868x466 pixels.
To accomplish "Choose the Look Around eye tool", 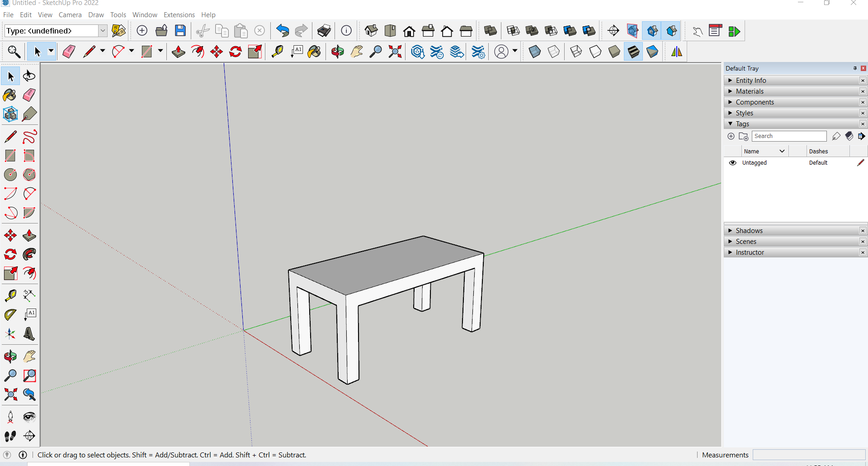I will [29, 417].
